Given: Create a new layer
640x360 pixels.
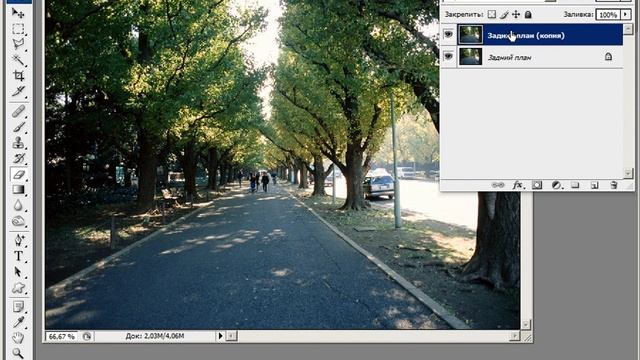Looking at the screenshot, I should (x=594, y=185).
